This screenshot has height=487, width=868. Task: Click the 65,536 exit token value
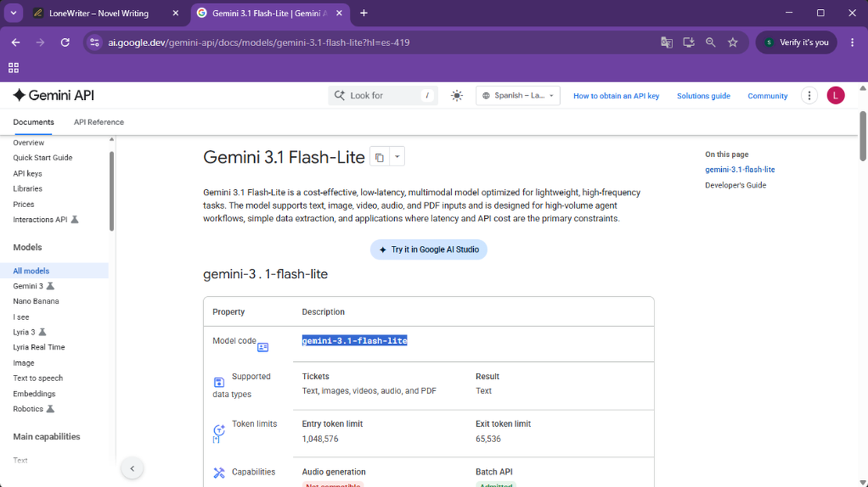point(488,439)
